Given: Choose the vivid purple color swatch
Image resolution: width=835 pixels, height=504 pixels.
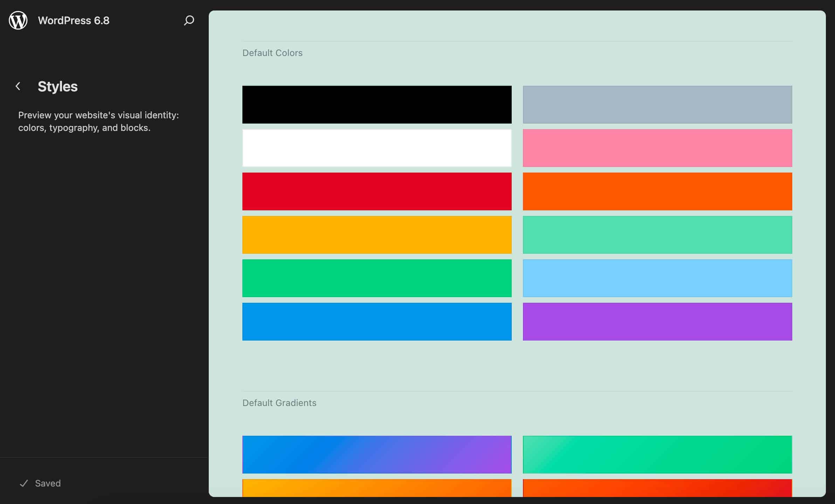Looking at the screenshot, I should (x=657, y=321).
